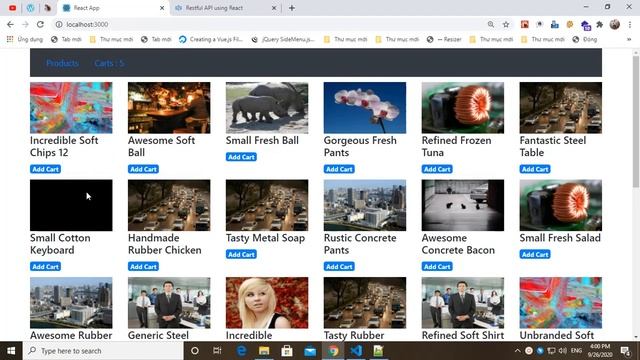Add Awesome Soft Ball to cart

coord(143,169)
